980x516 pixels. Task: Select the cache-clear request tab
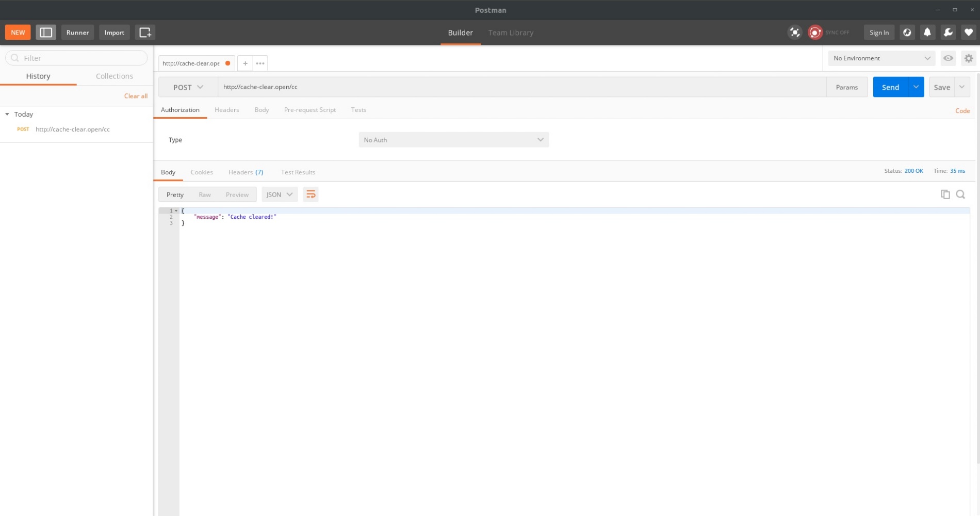pyautogui.click(x=191, y=63)
